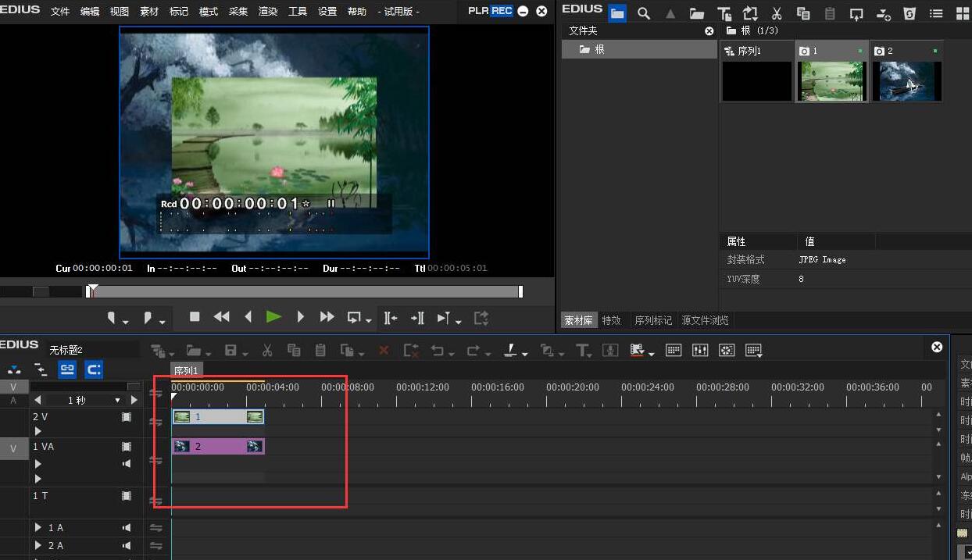
Task: Click the rewind button in player
Action: pyautogui.click(x=222, y=317)
